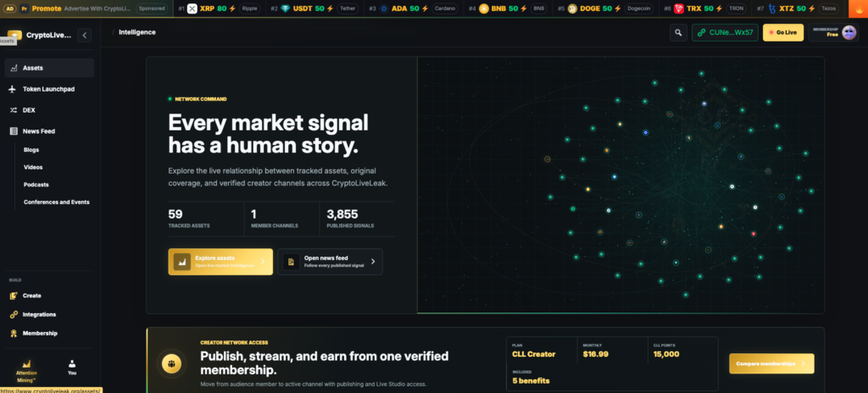Click the CUNe...Wx57 wallet address button
868x393 pixels.
point(726,33)
